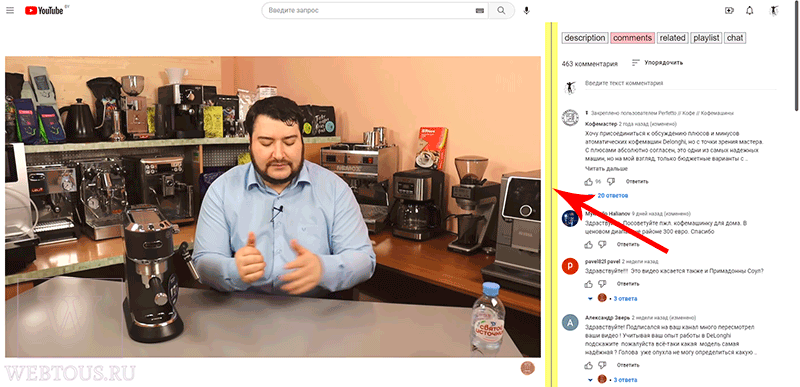Open the "Упорядочить" sort dropdown
800x387 pixels.
(657, 63)
